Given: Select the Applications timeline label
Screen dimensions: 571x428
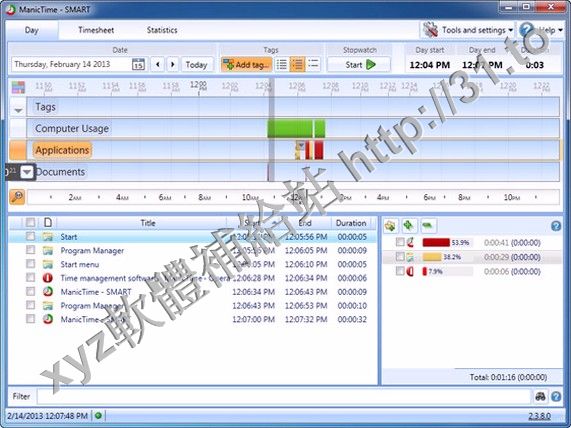Looking at the screenshot, I should [62, 150].
